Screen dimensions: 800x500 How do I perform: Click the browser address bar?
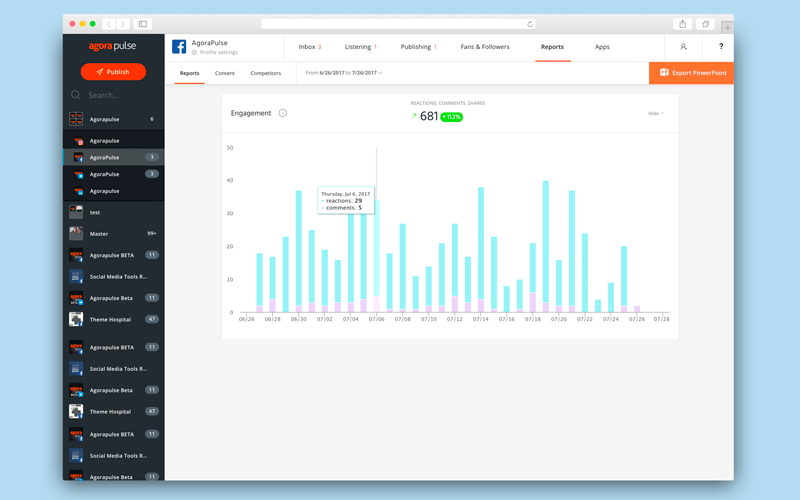click(398, 24)
